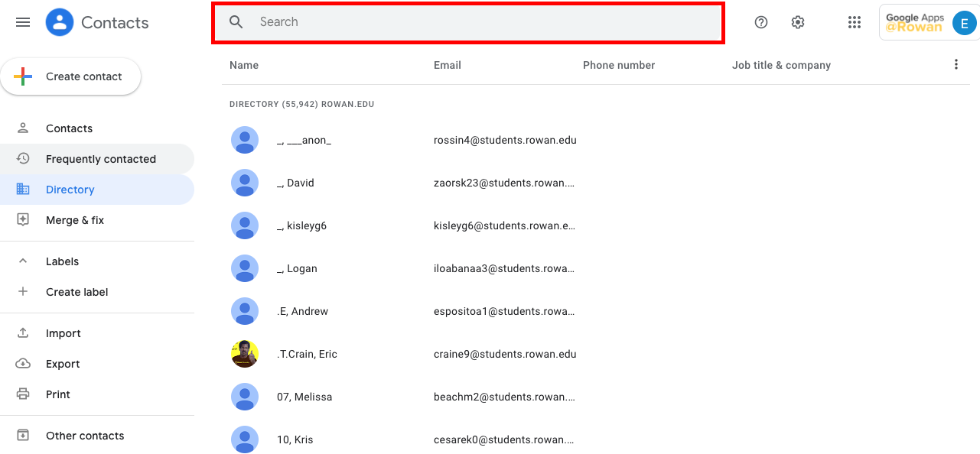
Task: Open the settings gear icon
Action: coord(798,22)
